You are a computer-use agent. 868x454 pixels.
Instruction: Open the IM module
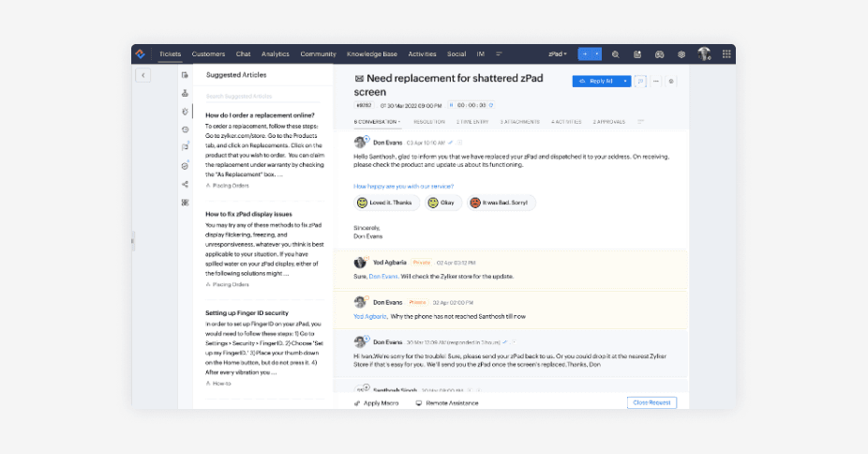click(481, 54)
